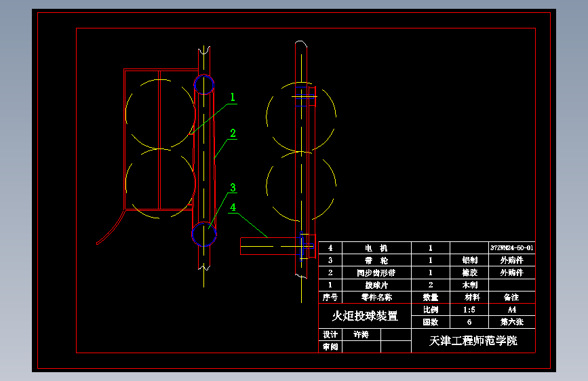Click the drawing title 火炬投球装置

tap(364, 316)
